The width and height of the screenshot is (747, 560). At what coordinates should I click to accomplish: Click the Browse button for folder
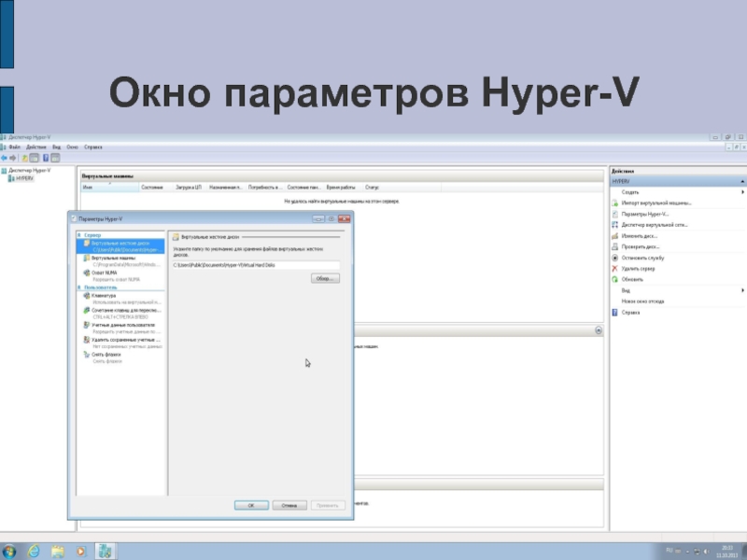325,278
